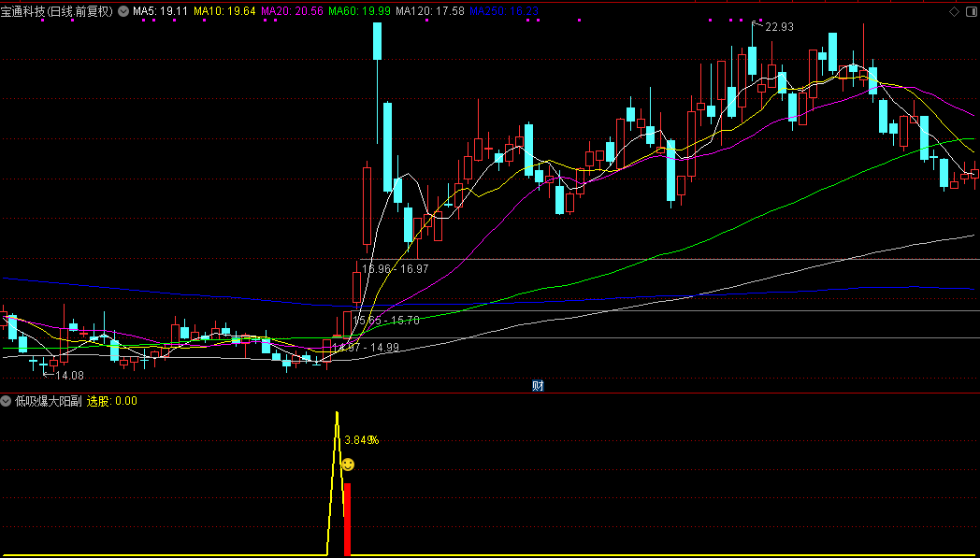Select the MA5: 19.11 label
Viewport: 980px width, 558px height.
point(161,11)
